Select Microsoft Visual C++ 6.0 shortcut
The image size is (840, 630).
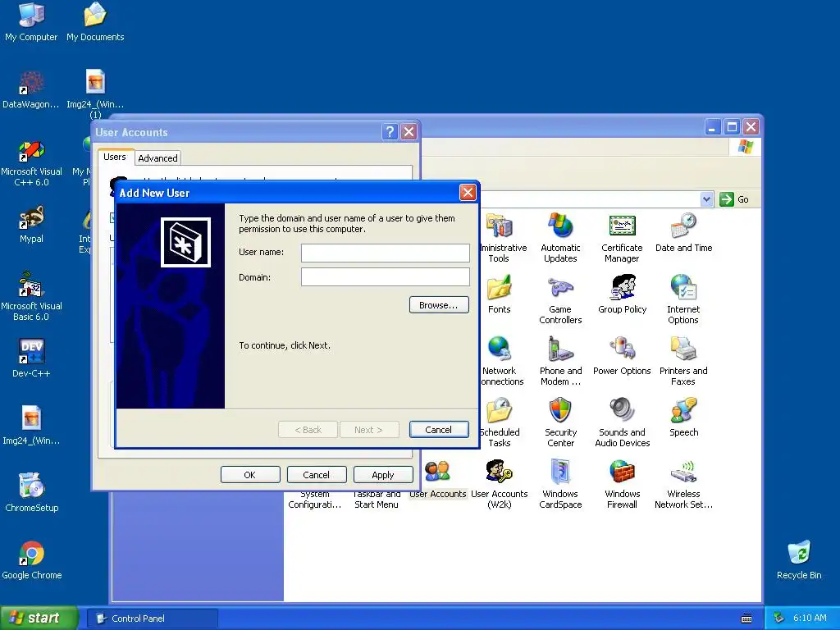(x=31, y=162)
